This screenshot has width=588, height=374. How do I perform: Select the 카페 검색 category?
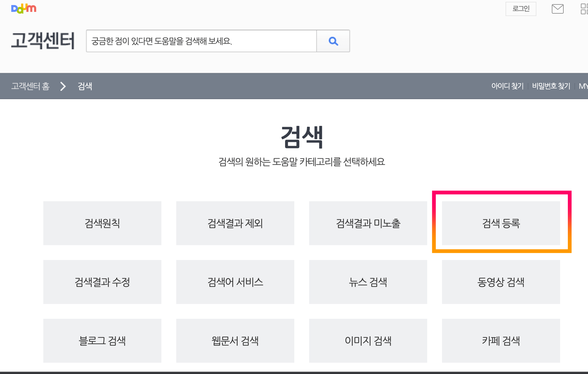coord(501,341)
